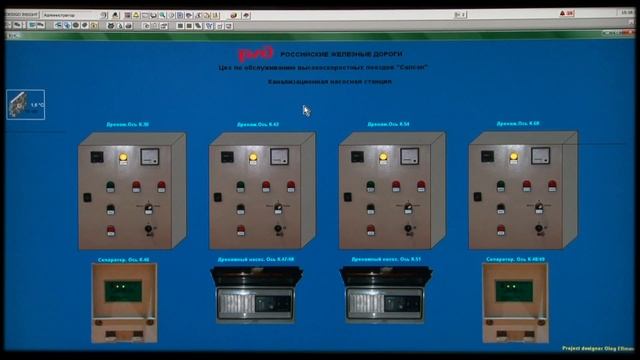Click the magnifier icon in top toolbar
Screen dimensions: 640x360
pyautogui.click(x=162, y=15)
